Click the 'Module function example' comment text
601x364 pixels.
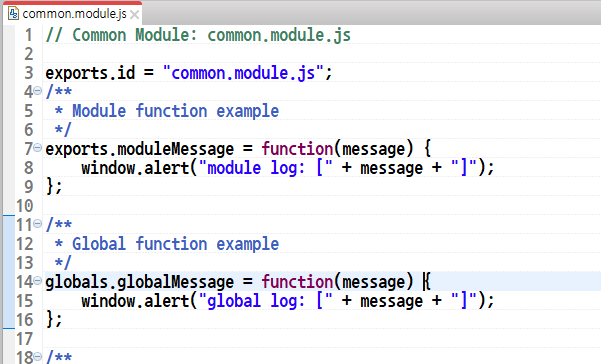[176, 111]
